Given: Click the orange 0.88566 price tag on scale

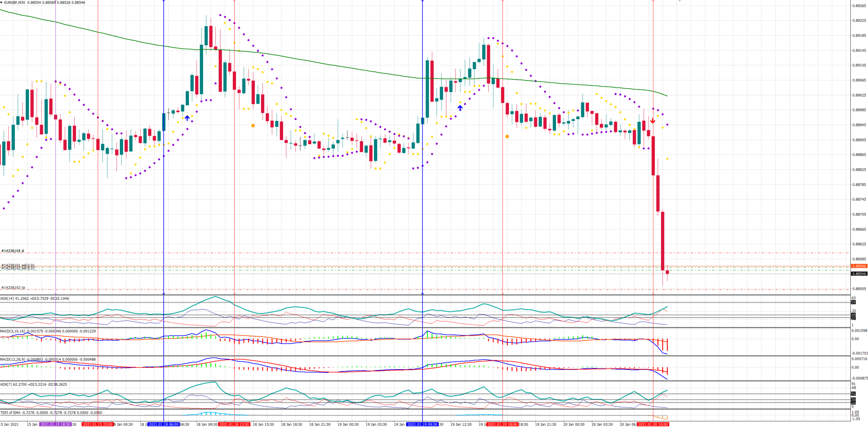Looking at the screenshot, I should 859,266.
